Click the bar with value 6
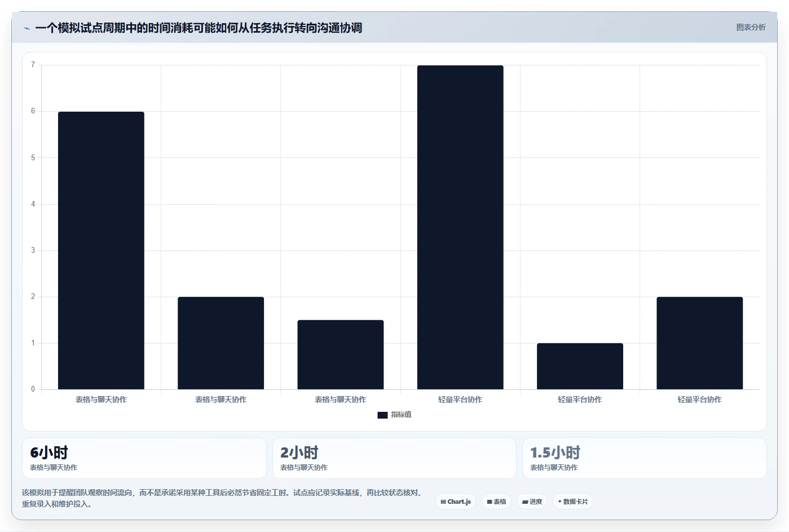Screen dimensions: 789x532 click(101, 250)
